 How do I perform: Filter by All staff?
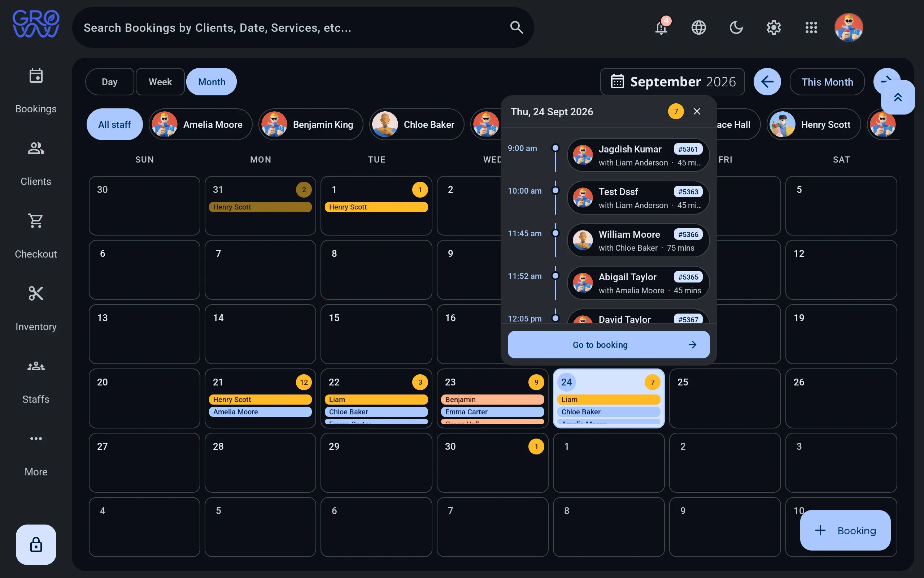click(114, 124)
